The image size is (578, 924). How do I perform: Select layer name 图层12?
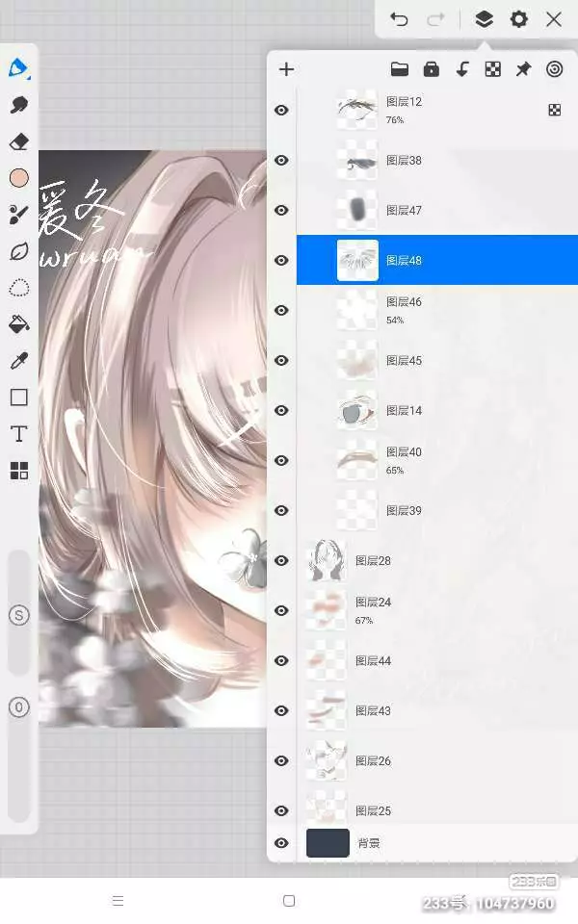pyautogui.click(x=404, y=102)
